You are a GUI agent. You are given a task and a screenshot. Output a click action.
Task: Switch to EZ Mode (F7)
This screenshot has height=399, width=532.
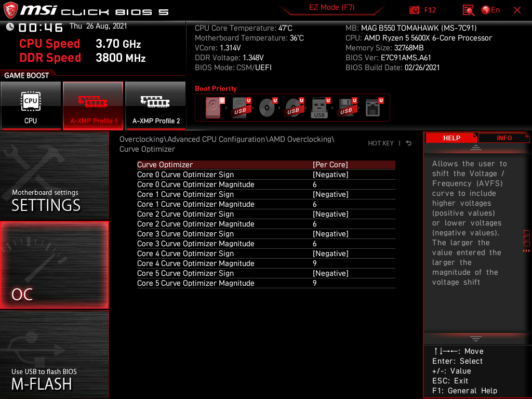[x=331, y=7]
